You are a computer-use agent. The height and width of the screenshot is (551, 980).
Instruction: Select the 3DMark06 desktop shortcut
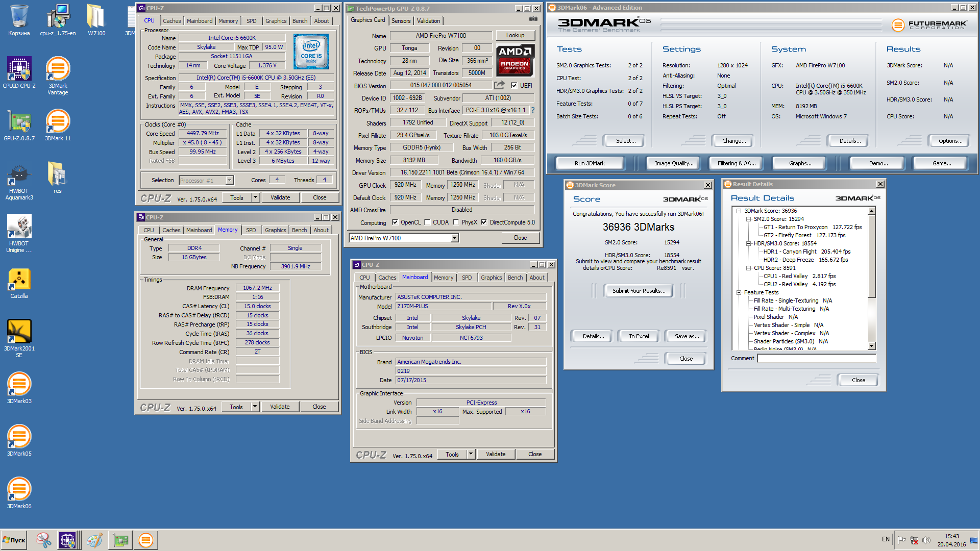[19, 493]
